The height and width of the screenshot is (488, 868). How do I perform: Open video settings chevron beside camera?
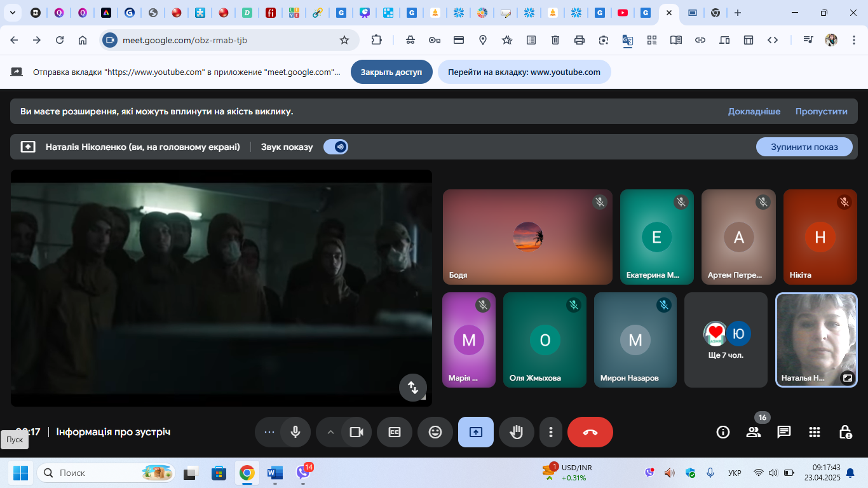click(330, 432)
